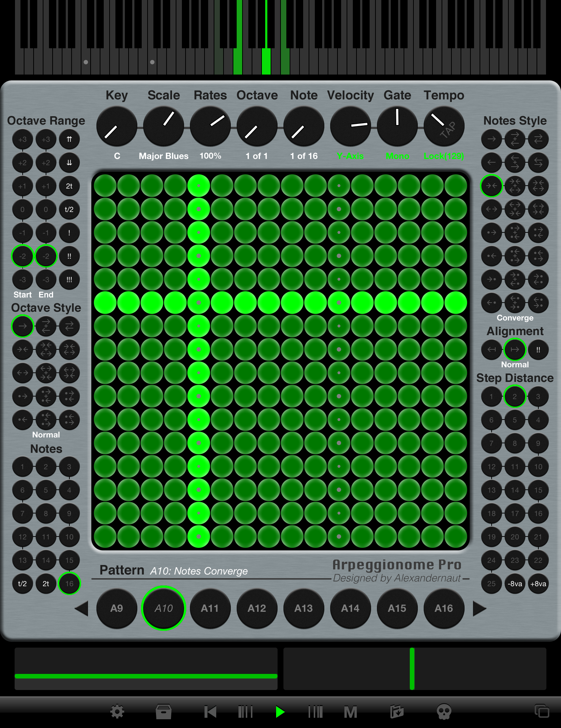The image size is (561, 728).
Task: Adjust the Scale knob
Action: coord(163,126)
